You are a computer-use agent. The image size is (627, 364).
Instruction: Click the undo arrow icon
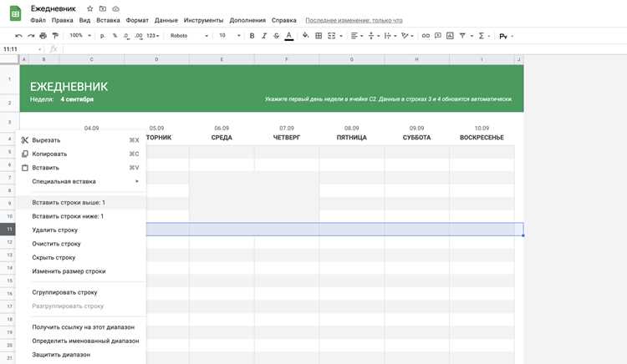tap(18, 36)
